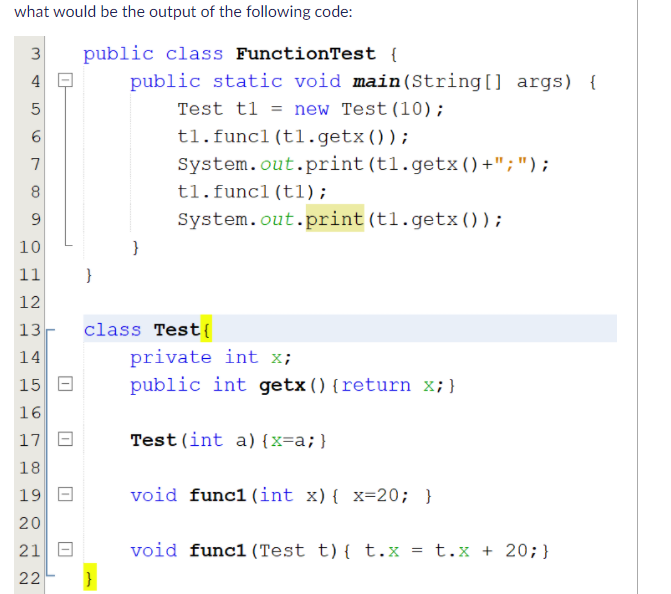Click the highlighted print call on line 9
The image size is (671, 594).
pos(335,218)
